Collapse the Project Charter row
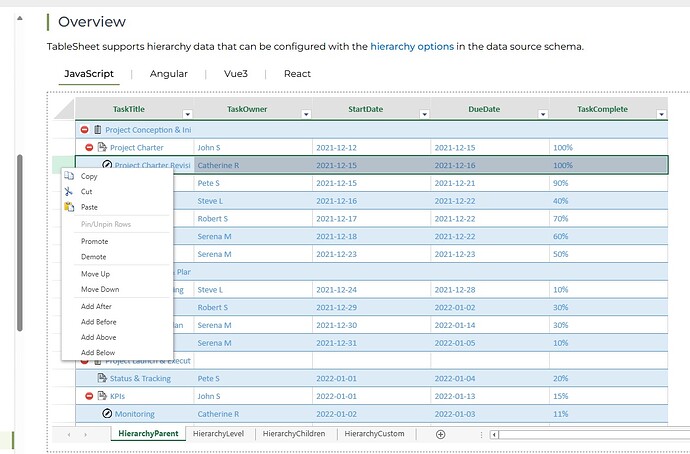This screenshot has height=454, width=690. coord(89,147)
